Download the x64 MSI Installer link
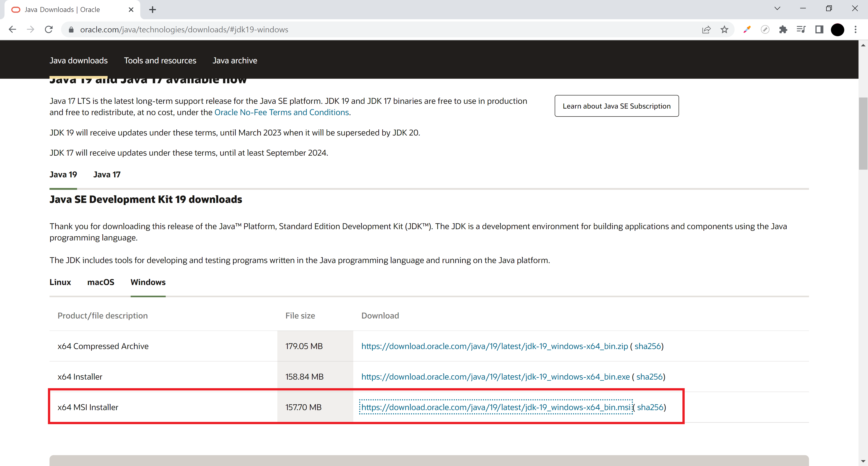 (495, 407)
